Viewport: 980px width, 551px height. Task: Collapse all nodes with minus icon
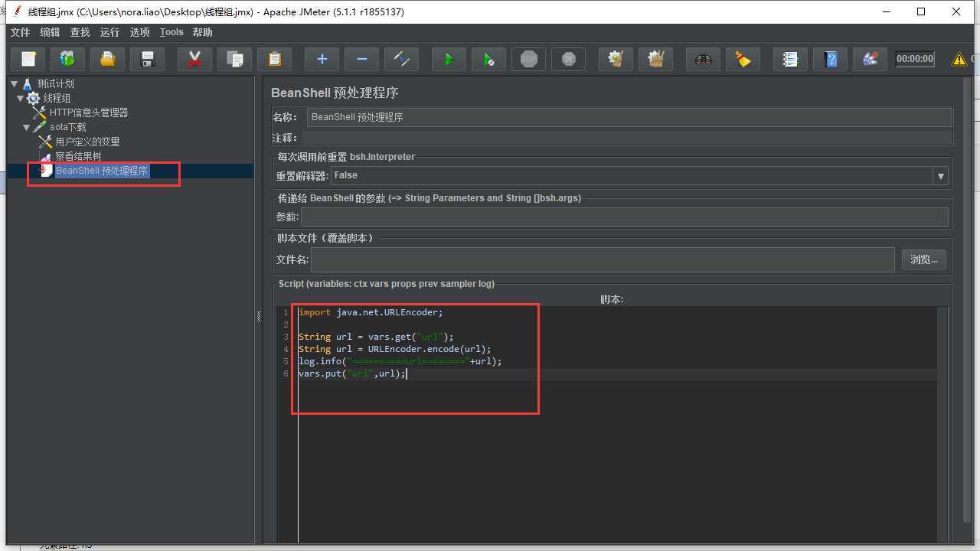361,59
